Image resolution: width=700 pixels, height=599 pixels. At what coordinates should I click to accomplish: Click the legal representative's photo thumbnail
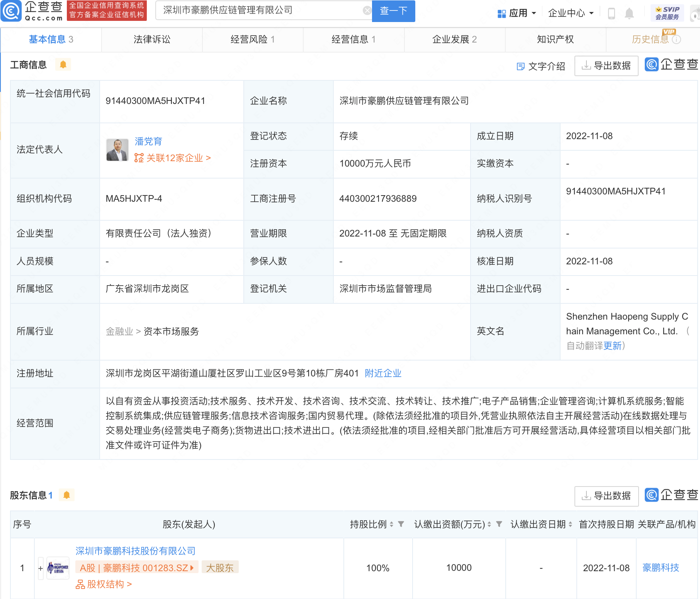[x=117, y=150]
